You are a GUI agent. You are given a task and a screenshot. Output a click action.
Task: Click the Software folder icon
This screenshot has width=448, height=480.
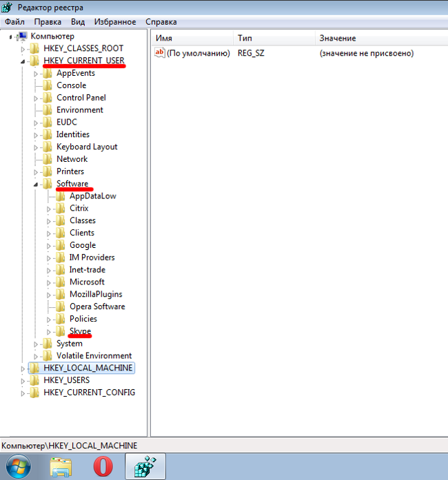(x=48, y=184)
